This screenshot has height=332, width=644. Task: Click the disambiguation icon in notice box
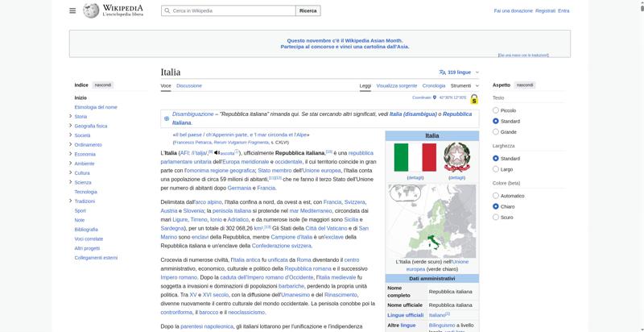coord(167,118)
